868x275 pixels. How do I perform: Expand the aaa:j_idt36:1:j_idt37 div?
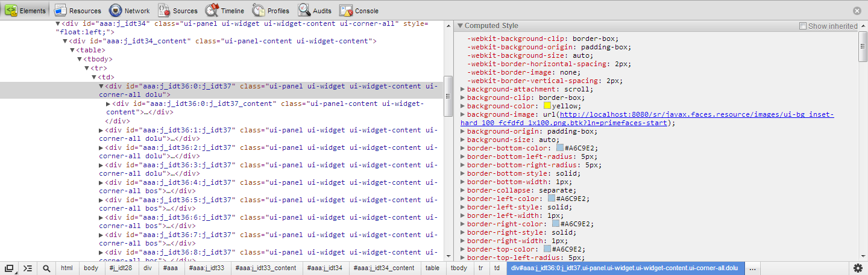[101, 130]
